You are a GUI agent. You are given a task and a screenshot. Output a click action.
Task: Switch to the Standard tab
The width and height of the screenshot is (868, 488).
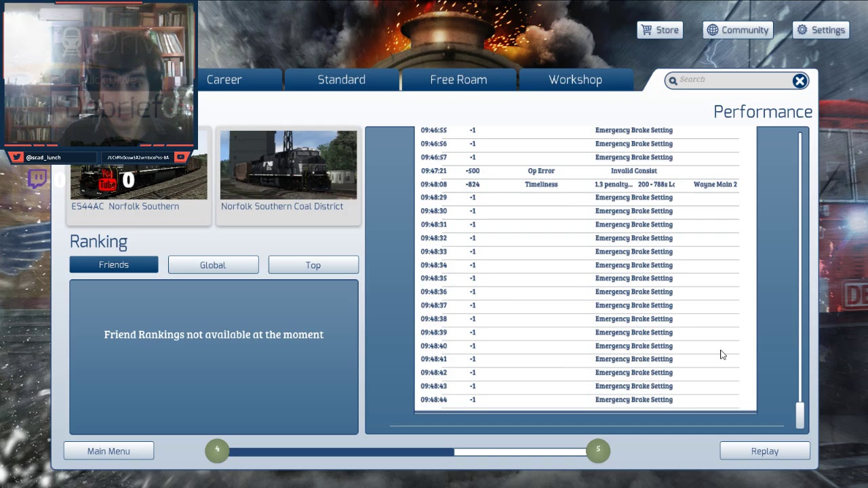click(x=342, y=80)
